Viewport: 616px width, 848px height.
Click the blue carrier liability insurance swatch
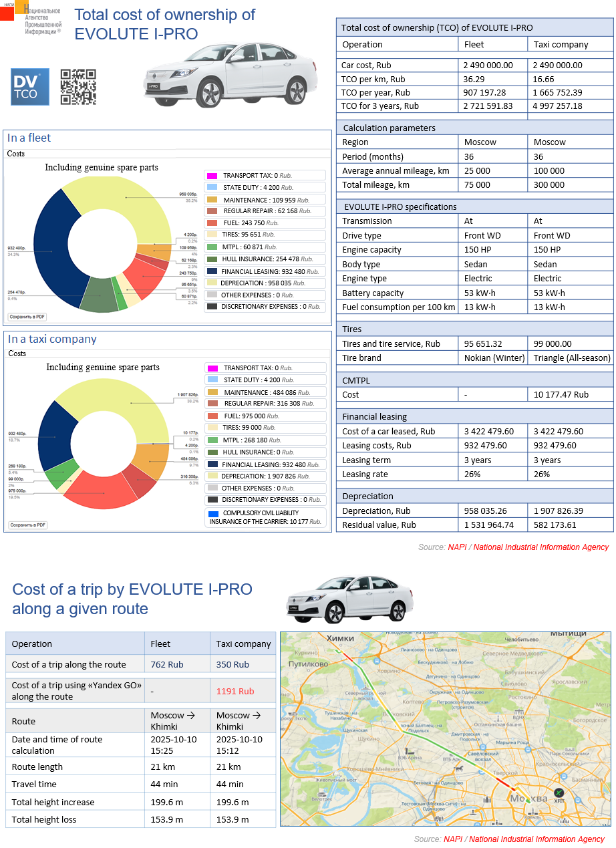(212, 513)
